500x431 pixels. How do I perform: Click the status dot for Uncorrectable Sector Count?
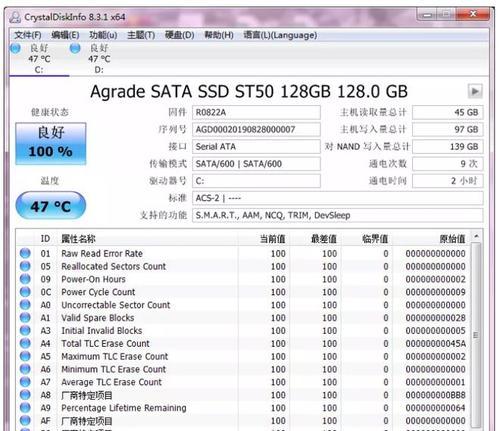click(25, 305)
